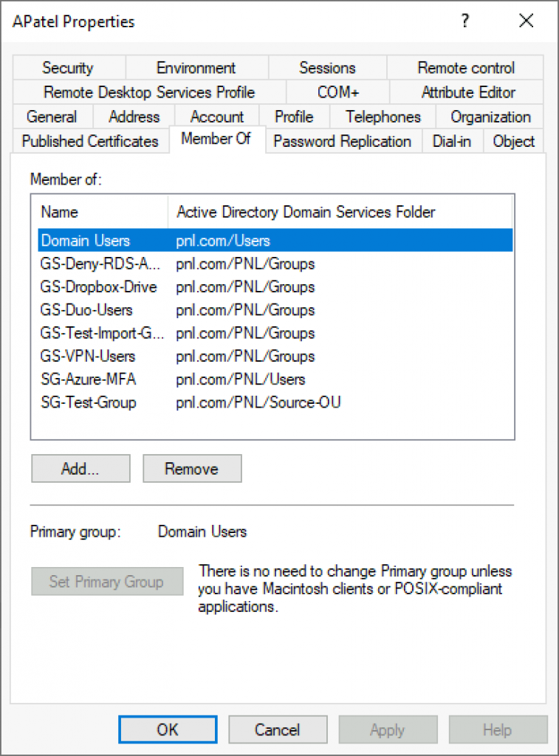Dismiss the dialog using Cancel
This screenshot has height=756, width=559.
[278, 729]
